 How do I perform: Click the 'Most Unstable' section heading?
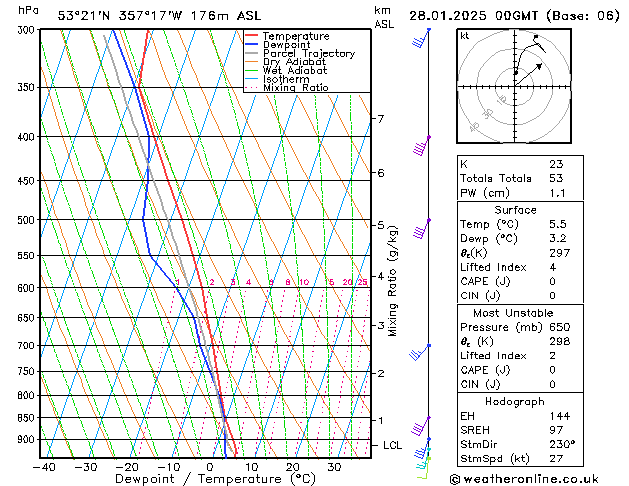513,313
